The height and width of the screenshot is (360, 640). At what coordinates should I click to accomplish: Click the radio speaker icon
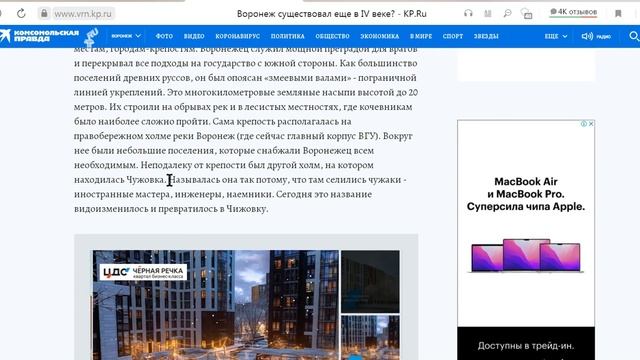point(587,36)
